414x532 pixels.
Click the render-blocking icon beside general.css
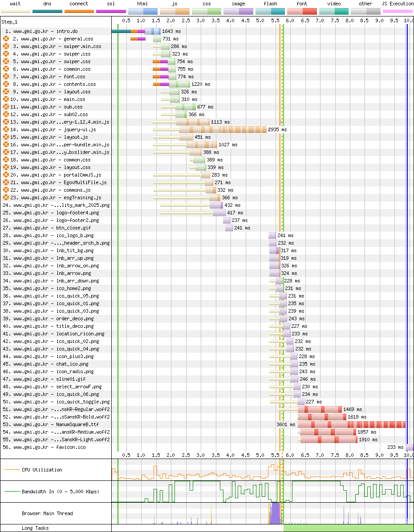click(6, 39)
